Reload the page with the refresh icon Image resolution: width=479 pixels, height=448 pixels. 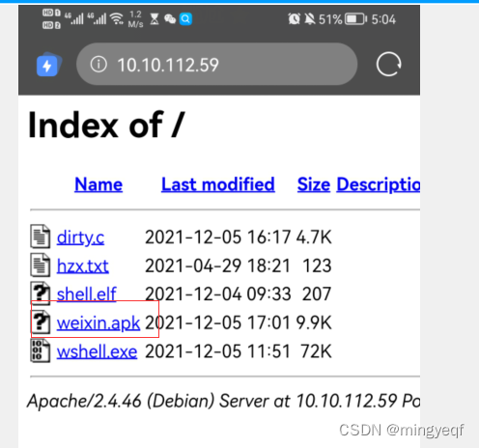click(388, 64)
